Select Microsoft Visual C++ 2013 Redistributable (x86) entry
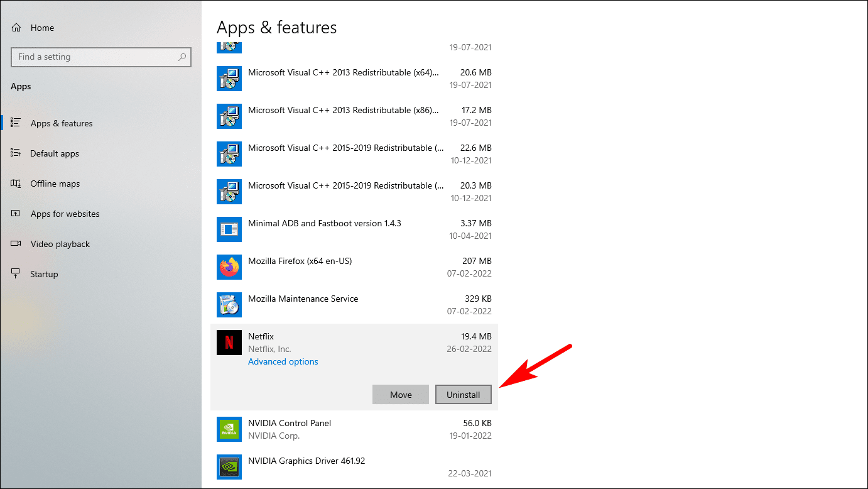868x489 pixels. pyautogui.click(x=354, y=116)
